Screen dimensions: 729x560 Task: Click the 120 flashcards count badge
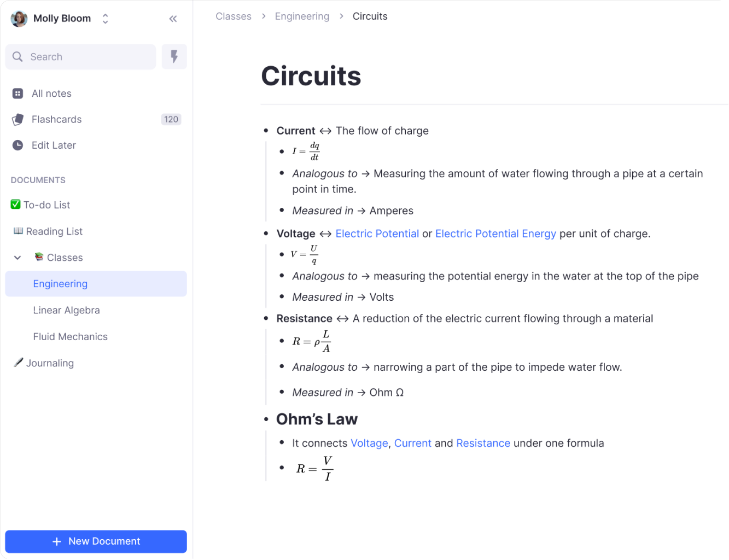point(171,119)
